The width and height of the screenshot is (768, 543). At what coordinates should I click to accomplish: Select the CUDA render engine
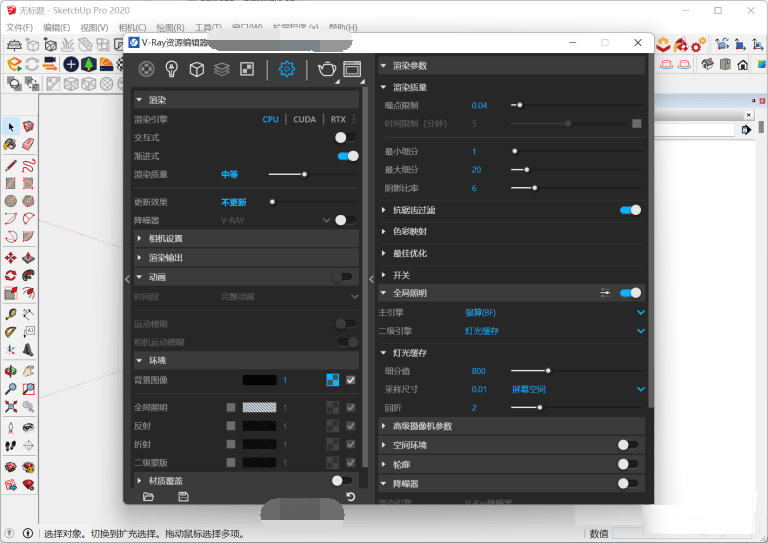click(x=305, y=119)
